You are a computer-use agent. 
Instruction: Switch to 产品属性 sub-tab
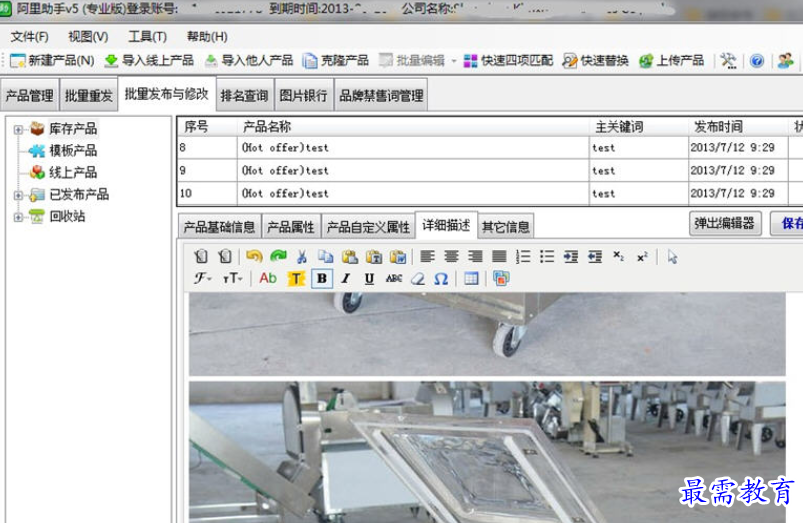(x=291, y=227)
